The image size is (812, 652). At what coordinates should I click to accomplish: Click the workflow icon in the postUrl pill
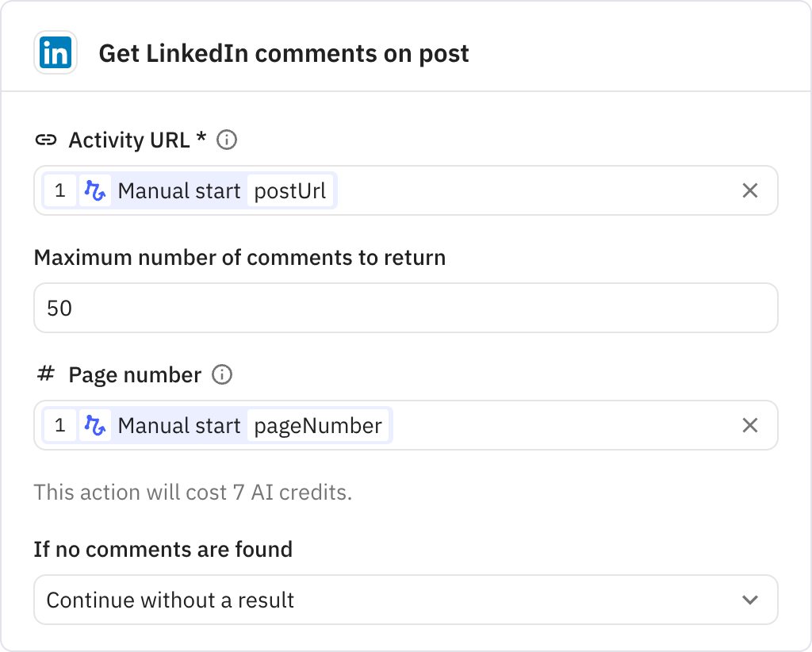[95, 190]
